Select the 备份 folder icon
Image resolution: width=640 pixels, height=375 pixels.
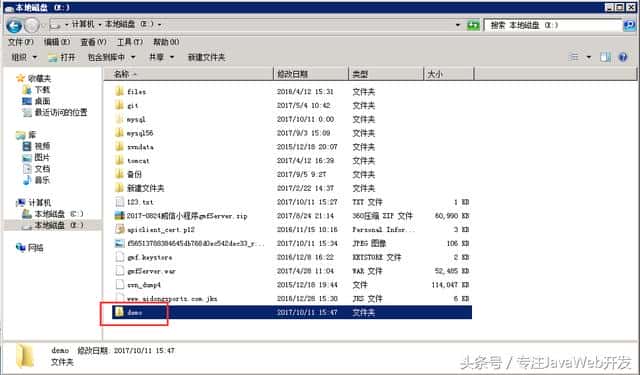click(119, 174)
